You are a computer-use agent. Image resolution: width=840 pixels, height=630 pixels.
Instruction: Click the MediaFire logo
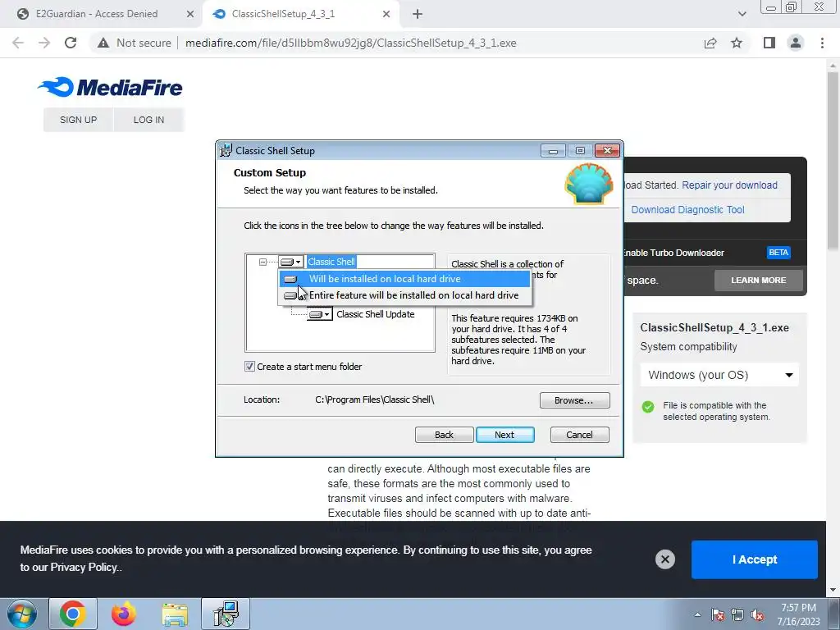[111, 87]
